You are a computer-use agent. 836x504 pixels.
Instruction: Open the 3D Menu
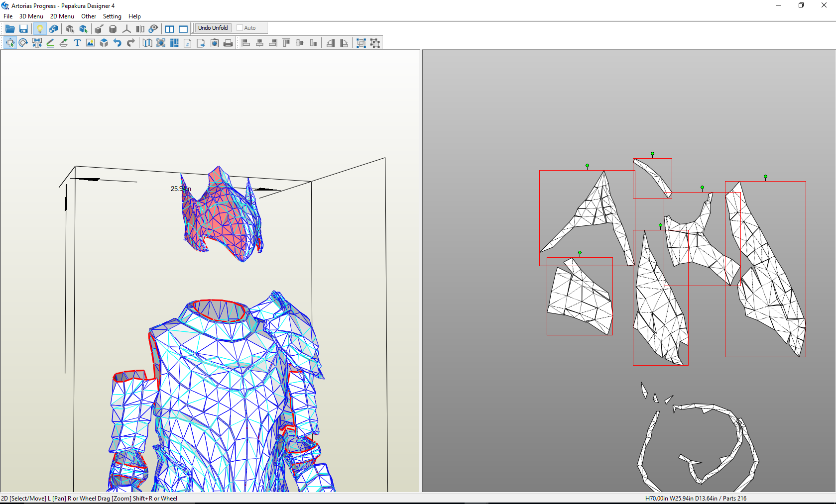31,16
